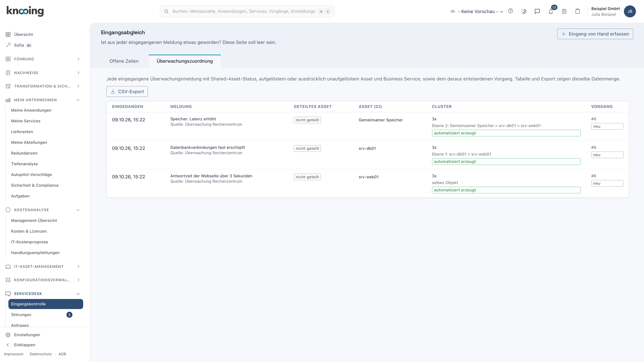The height and width of the screenshot is (362, 644).
Task: Open the Impressum footer link
Action: (x=13, y=354)
